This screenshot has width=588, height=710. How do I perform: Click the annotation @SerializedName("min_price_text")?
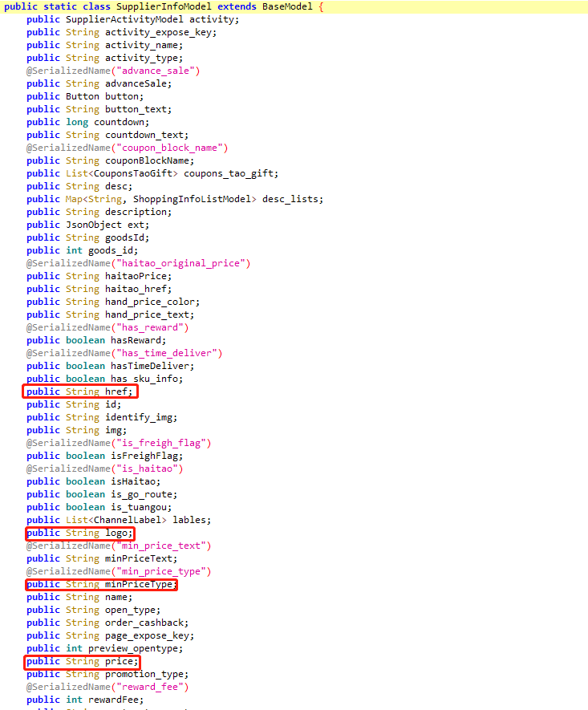tap(119, 546)
